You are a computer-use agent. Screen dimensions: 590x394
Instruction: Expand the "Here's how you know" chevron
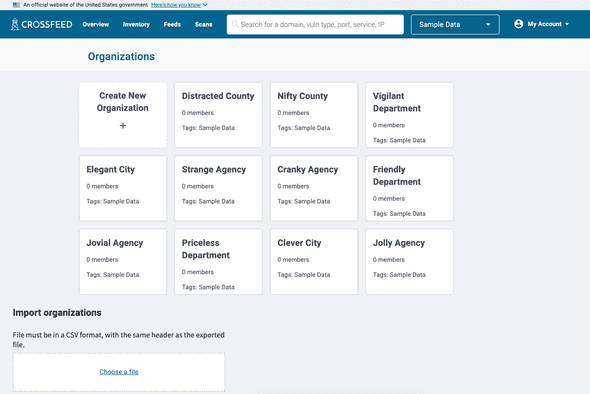pos(205,5)
